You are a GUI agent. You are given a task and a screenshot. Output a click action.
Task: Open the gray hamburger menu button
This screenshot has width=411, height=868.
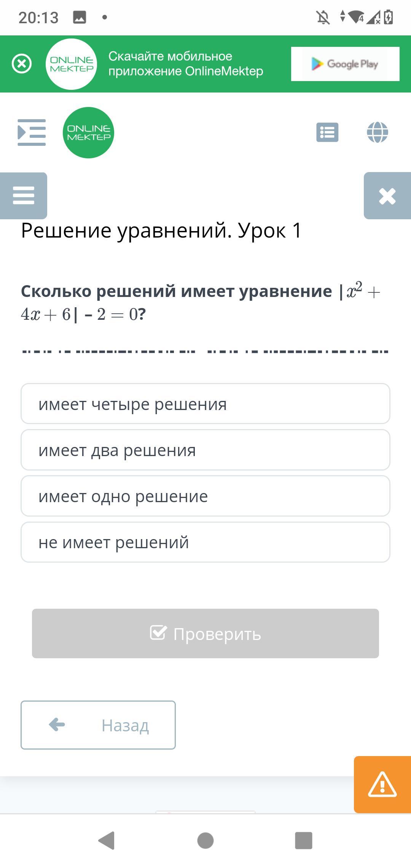(x=24, y=196)
